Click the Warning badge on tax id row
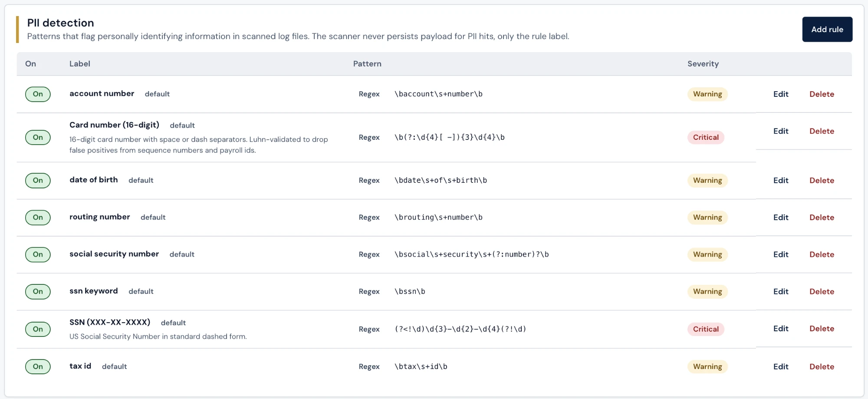Image resolution: width=868 pixels, height=399 pixels. coord(707,367)
